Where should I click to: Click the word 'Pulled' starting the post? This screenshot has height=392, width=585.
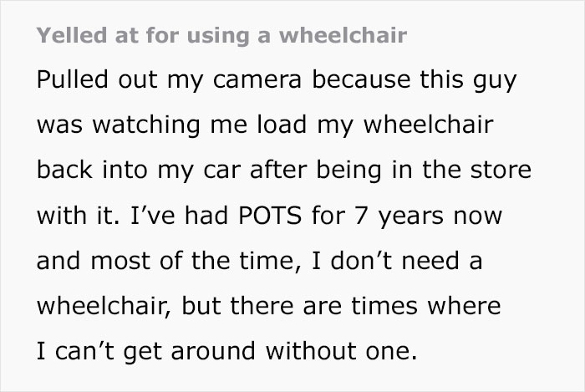(x=73, y=79)
